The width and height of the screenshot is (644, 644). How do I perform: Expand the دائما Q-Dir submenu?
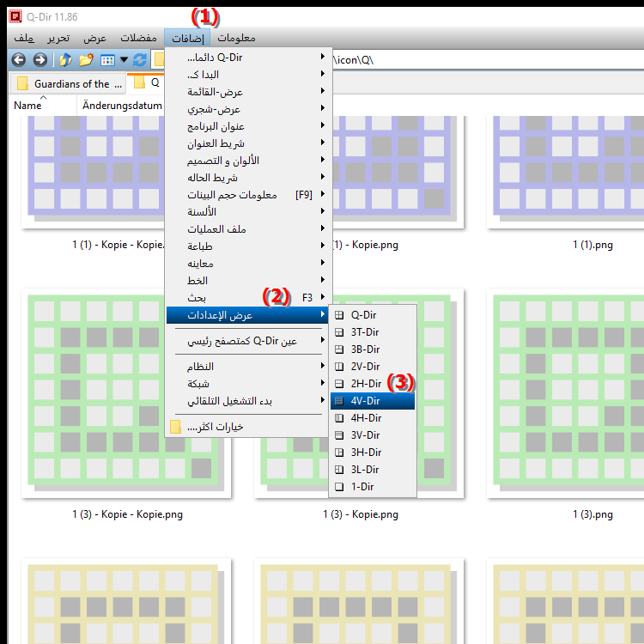point(247,58)
